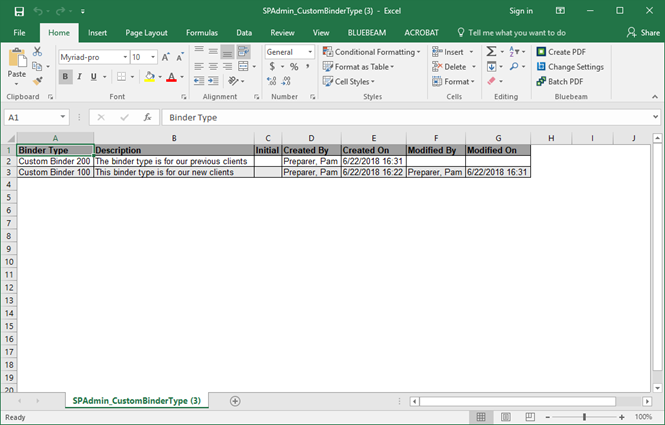Add a new sheet with plus button

[x=235, y=401]
